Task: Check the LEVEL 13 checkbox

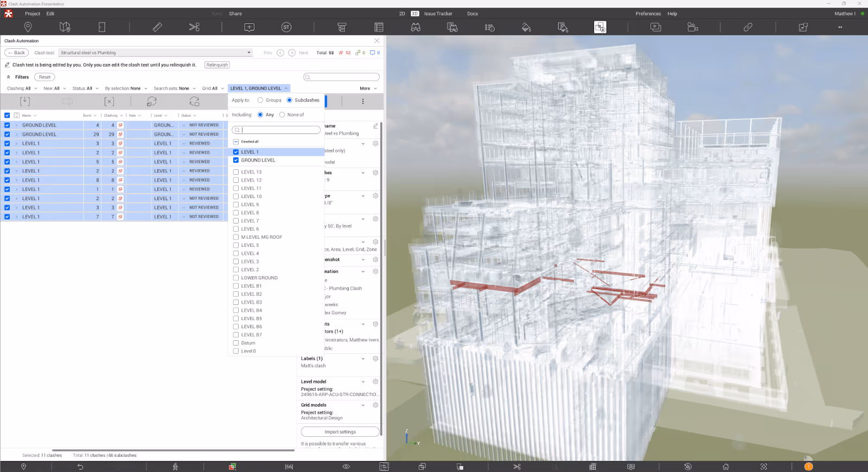Action: [x=236, y=172]
